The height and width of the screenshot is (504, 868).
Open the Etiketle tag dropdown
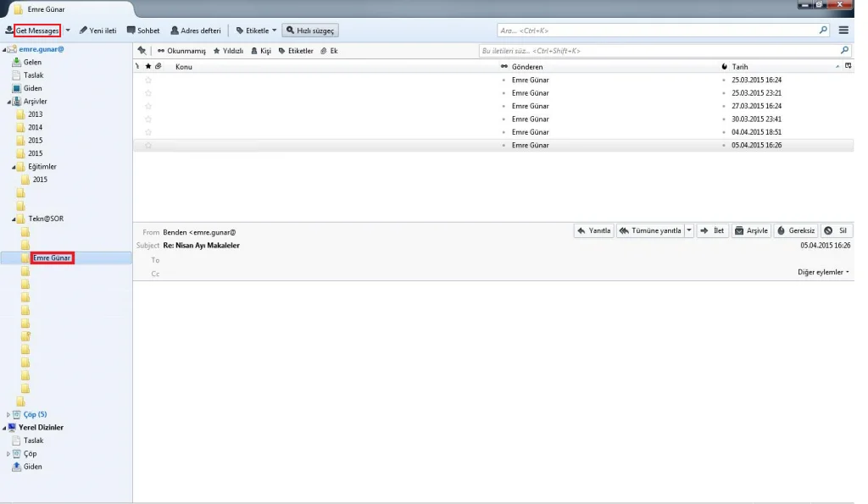[x=256, y=30]
